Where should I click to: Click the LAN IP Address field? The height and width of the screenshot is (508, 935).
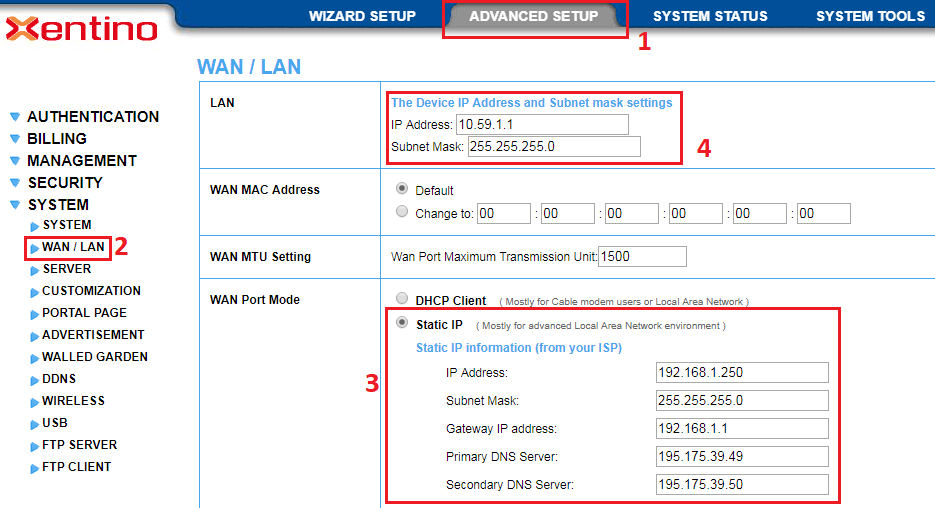click(x=542, y=125)
